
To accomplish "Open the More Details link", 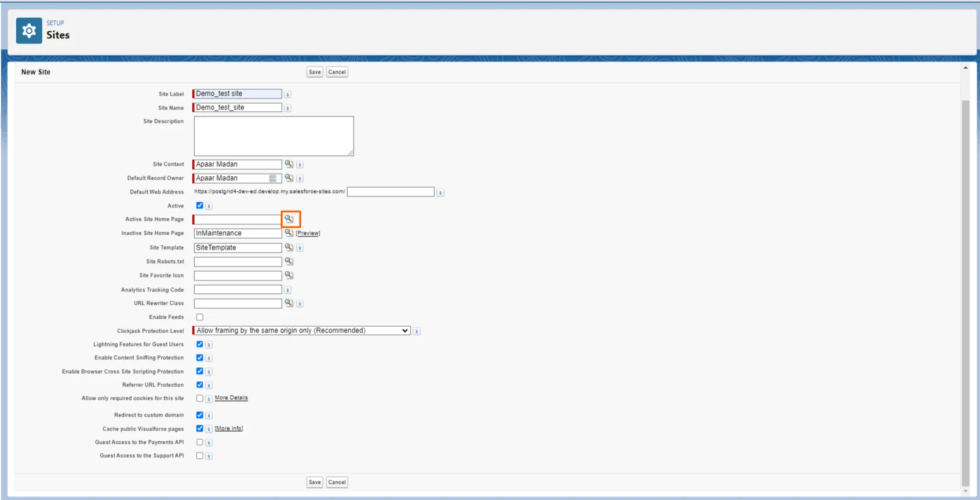I will pyautogui.click(x=231, y=398).
